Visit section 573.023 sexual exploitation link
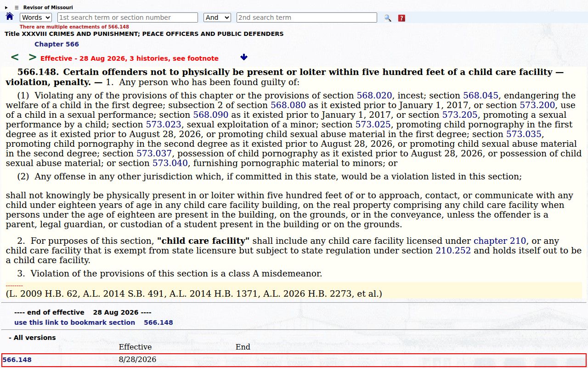The height and width of the screenshot is (368, 588). (164, 125)
